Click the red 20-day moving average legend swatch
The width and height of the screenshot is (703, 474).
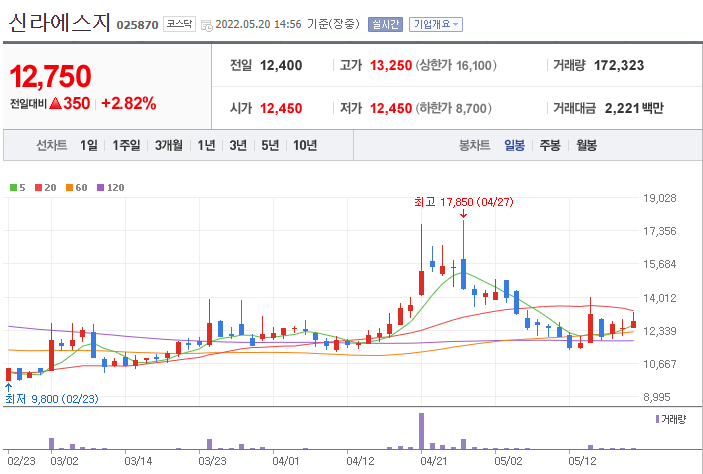(39, 187)
